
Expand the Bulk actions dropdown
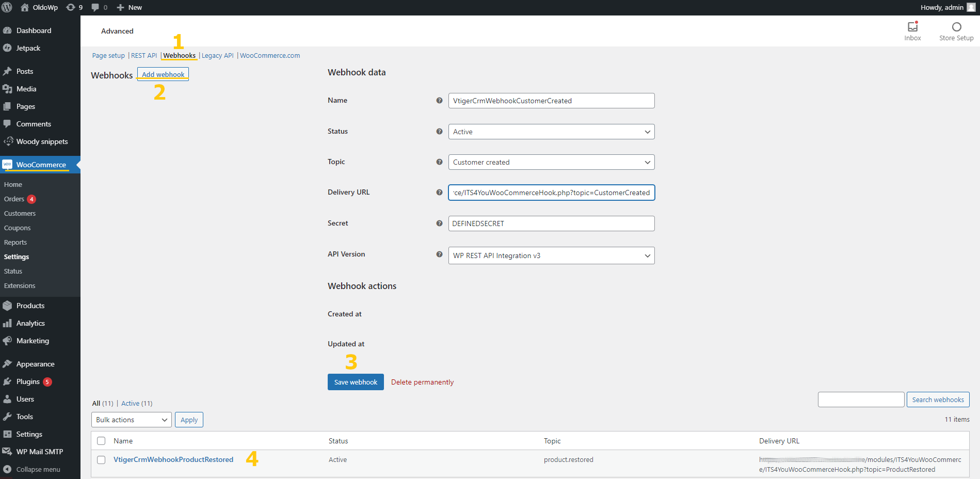[132, 420]
